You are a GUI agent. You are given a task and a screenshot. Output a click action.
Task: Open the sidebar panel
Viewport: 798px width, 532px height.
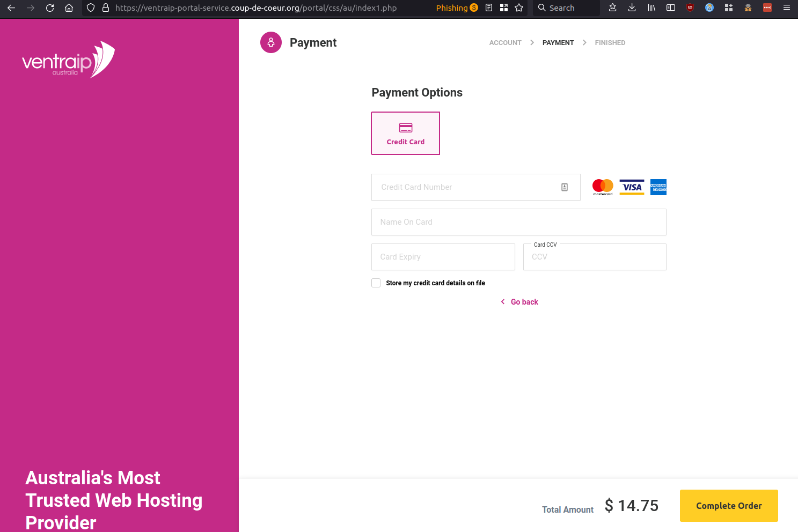click(670, 8)
